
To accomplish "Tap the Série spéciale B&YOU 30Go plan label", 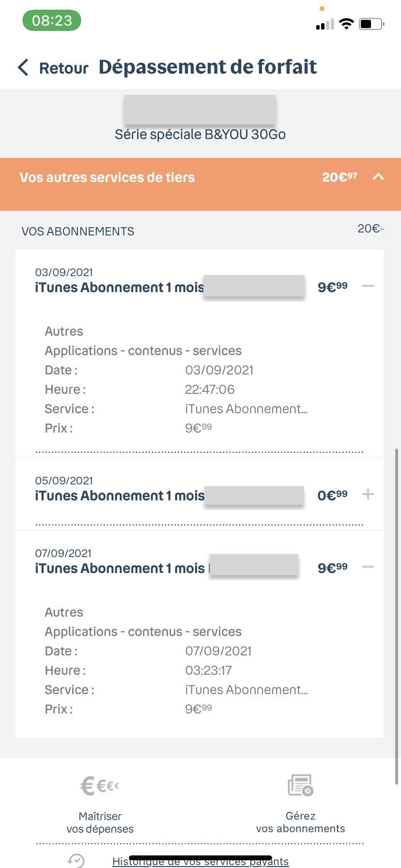I will [200, 134].
